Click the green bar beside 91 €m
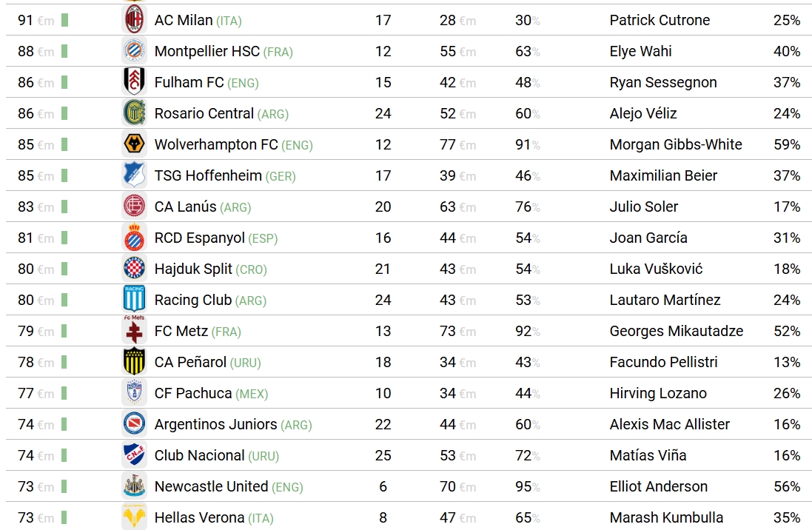Screen dimensions: 812x530 (x=64, y=20)
